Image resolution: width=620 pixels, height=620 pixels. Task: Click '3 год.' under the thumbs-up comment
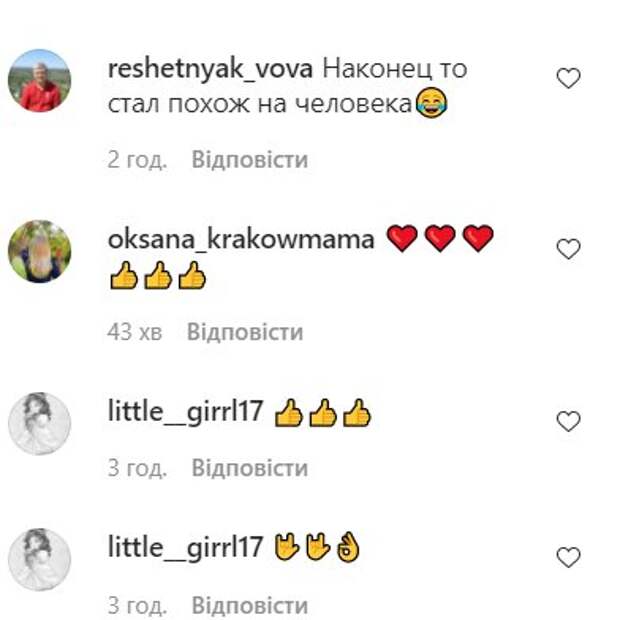click(137, 469)
